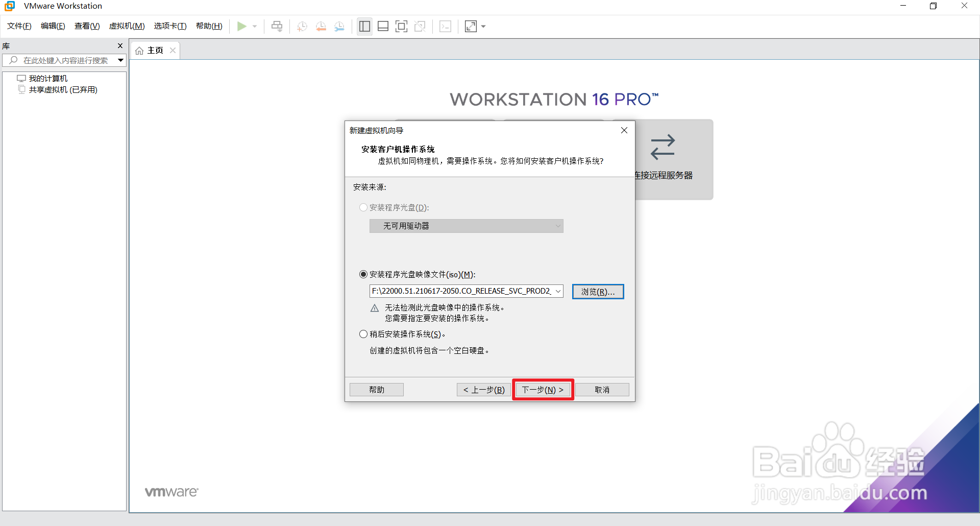This screenshot has height=526, width=980.
Task: Click the send Ctrl+Alt+Del toolbar icon
Action: [x=277, y=26]
